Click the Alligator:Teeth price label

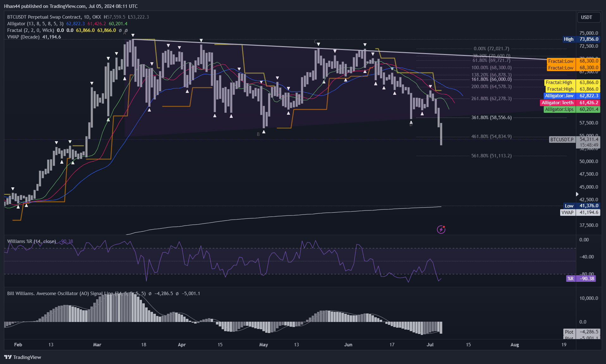coord(570,103)
